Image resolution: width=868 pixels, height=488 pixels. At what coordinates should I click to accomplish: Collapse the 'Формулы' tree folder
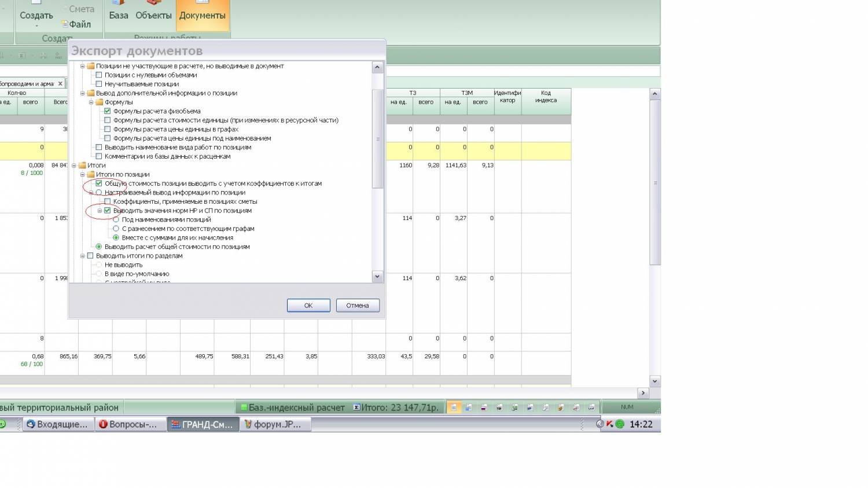pyautogui.click(x=91, y=102)
